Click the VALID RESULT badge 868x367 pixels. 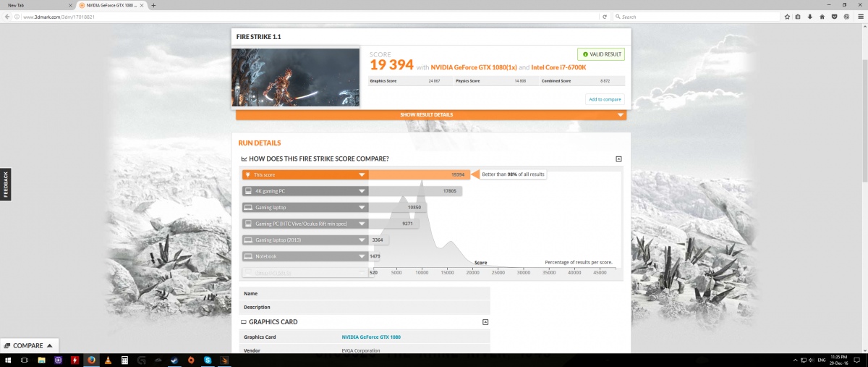tap(600, 54)
